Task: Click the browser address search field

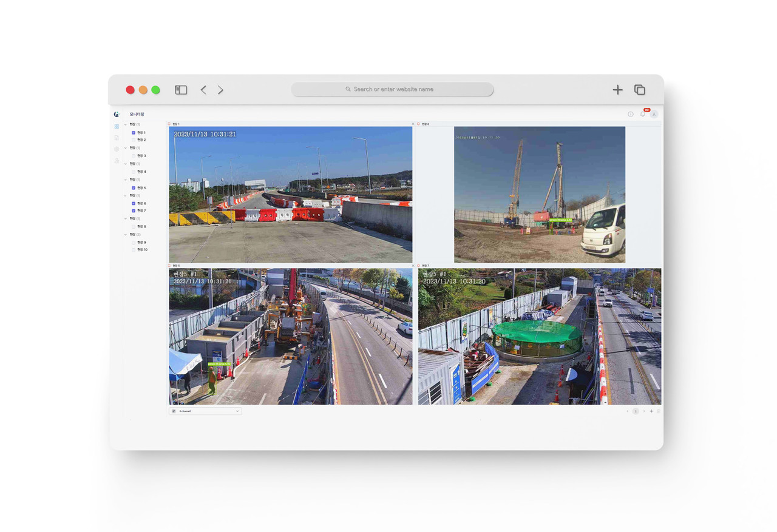Action: click(x=392, y=89)
